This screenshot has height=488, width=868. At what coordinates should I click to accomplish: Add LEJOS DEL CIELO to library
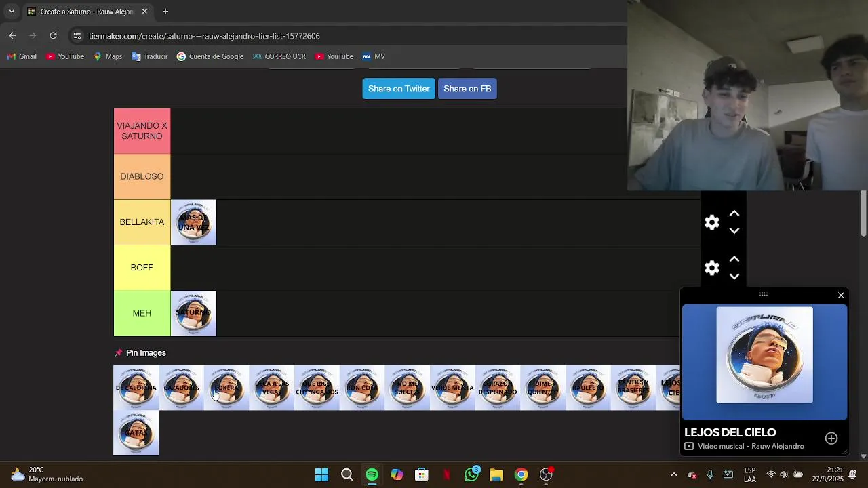pos(831,439)
